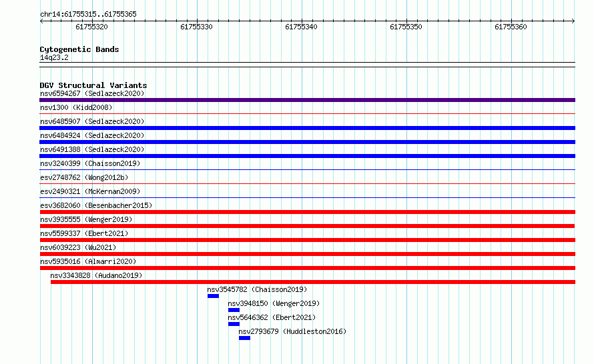Open nsv6491388 (Sedlazeck2020) label
Viewport: 594px width, 364px height.
pos(92,149)
